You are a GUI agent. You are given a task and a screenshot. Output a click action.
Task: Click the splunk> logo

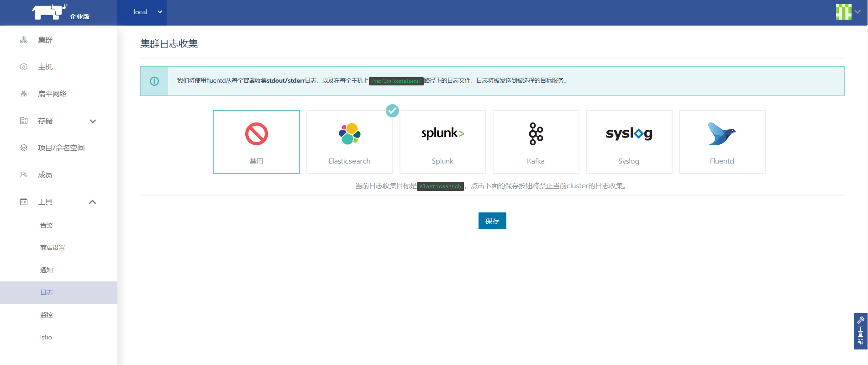[443, 133]
